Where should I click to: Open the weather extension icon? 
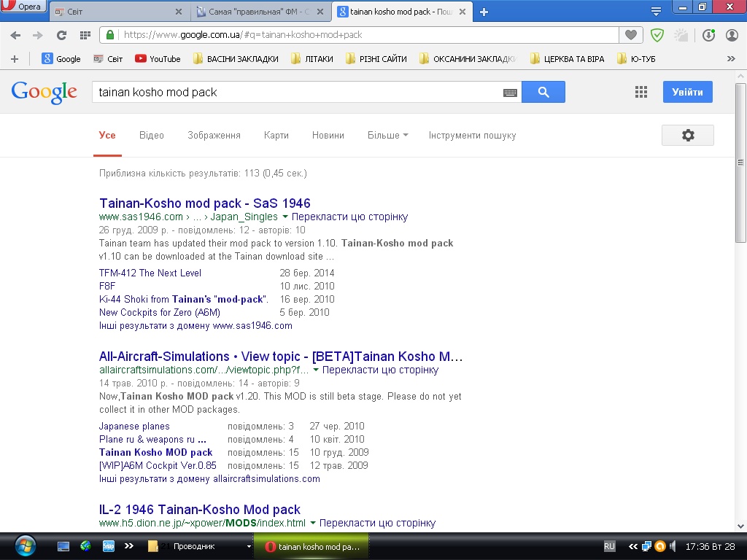(681, 35)
